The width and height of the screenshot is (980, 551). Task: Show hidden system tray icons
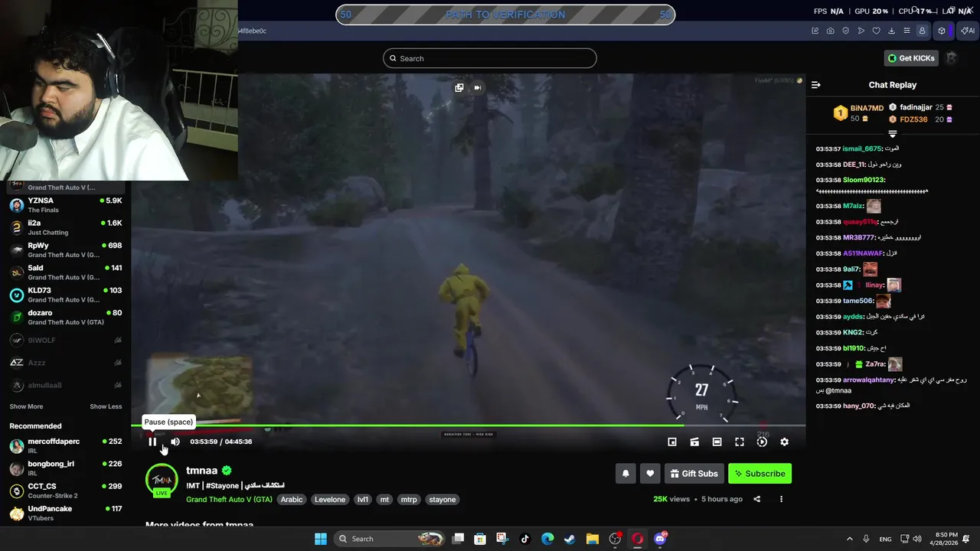pyautogui.click(x=849, y=539)
